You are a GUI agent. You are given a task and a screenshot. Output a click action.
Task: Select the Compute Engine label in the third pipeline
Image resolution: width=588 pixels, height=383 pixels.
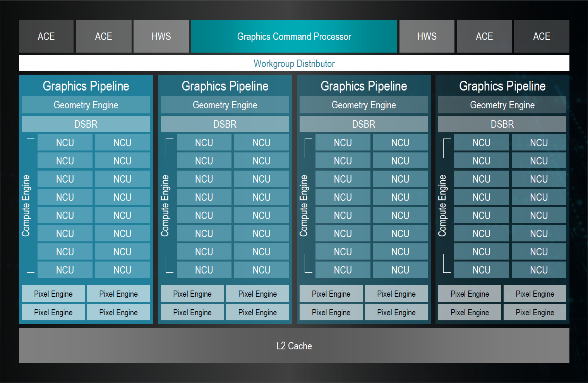point(303,206)
